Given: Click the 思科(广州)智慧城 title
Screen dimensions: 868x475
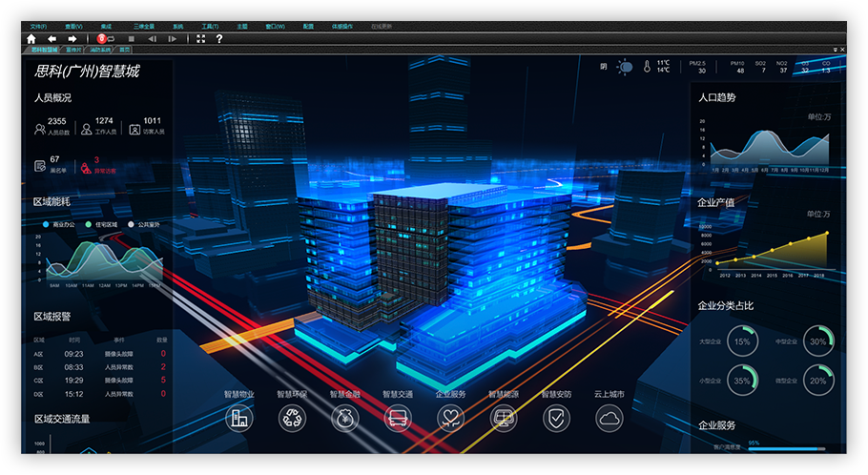Looking at the screenshot, I should point(87,72).
